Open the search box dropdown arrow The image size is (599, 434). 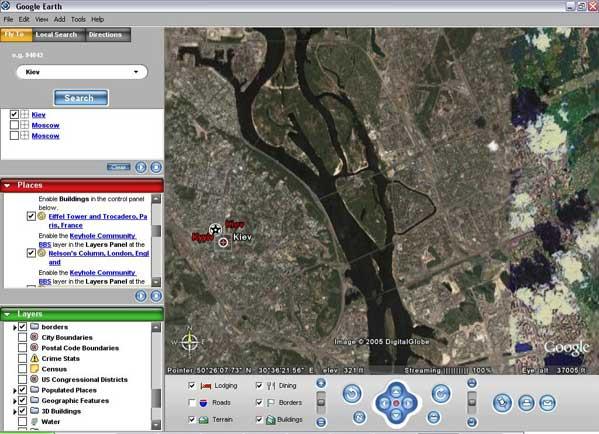(136, 72)
